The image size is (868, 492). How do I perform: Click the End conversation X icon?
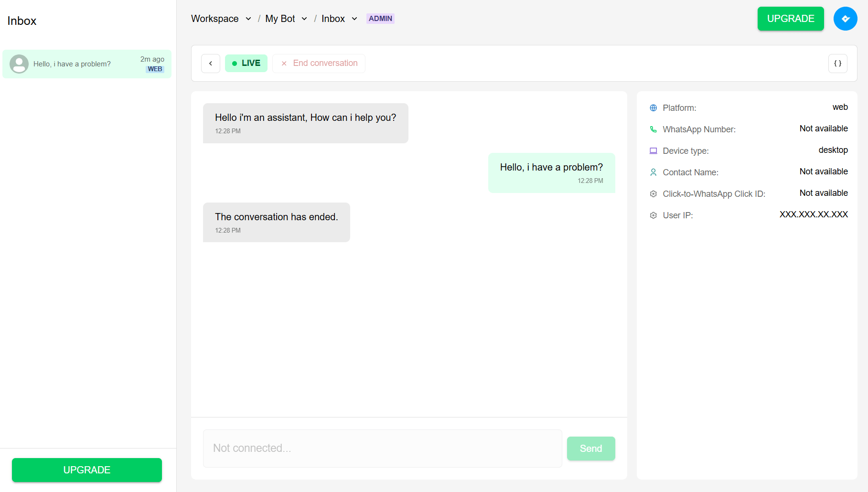click(284, 63)
